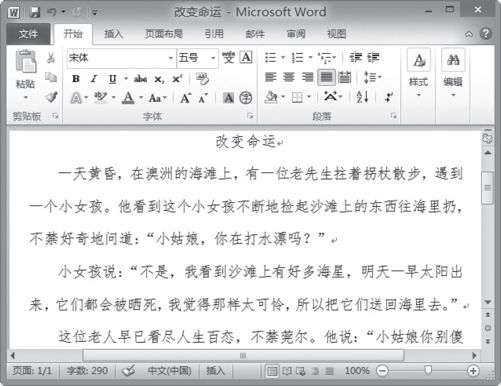This screenshot has width=501, height=386.
Task: Switch to the 邮件 tab
Action: coord(255,34)
